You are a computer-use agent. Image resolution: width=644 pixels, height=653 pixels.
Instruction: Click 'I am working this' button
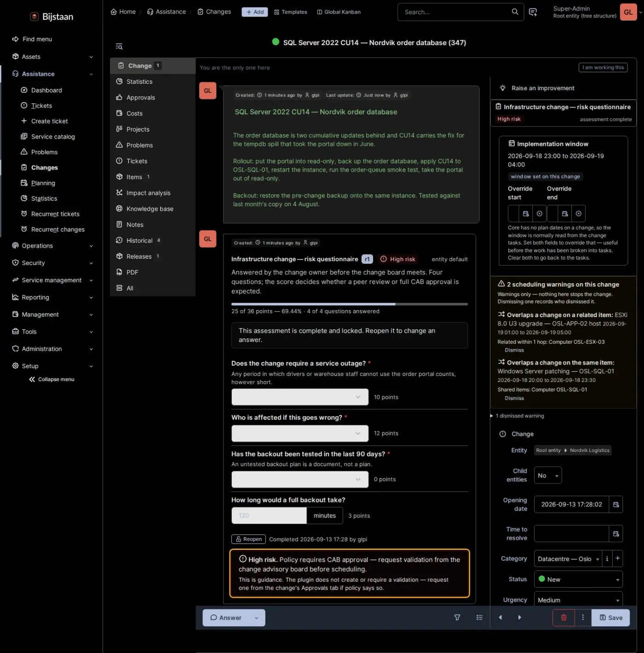[603, 67]
